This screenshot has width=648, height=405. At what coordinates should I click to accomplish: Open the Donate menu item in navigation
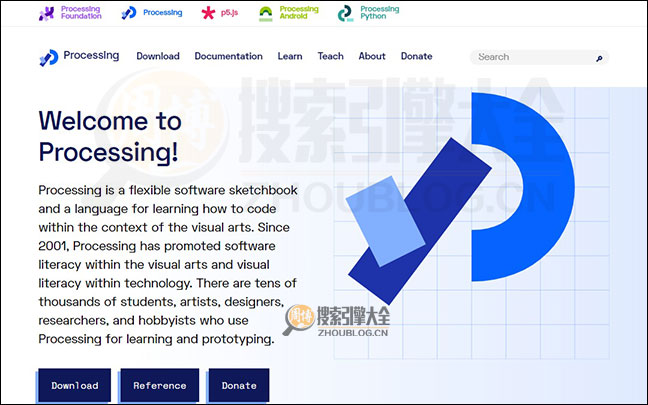tap(417, 56)
